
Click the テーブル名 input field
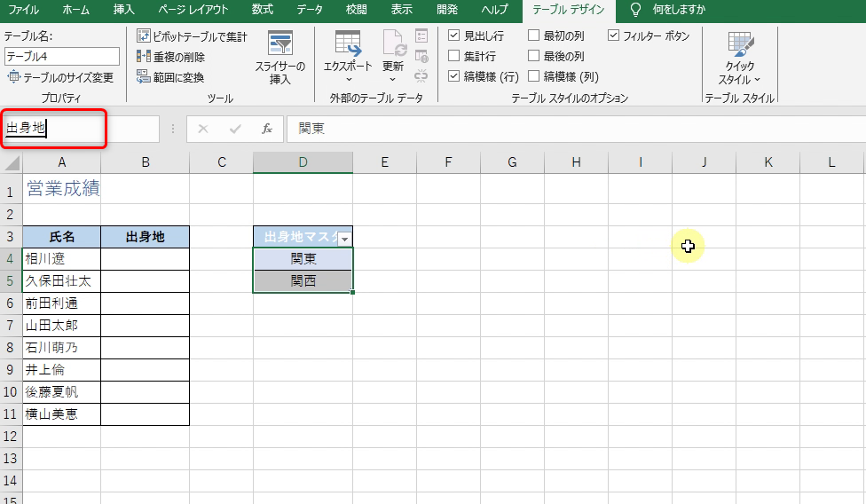[61, 57]
